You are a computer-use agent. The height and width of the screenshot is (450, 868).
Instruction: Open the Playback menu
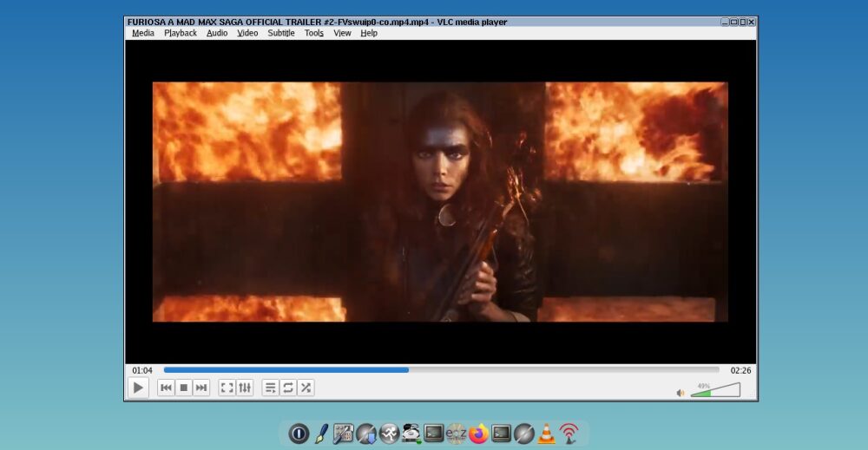(181, 33)
